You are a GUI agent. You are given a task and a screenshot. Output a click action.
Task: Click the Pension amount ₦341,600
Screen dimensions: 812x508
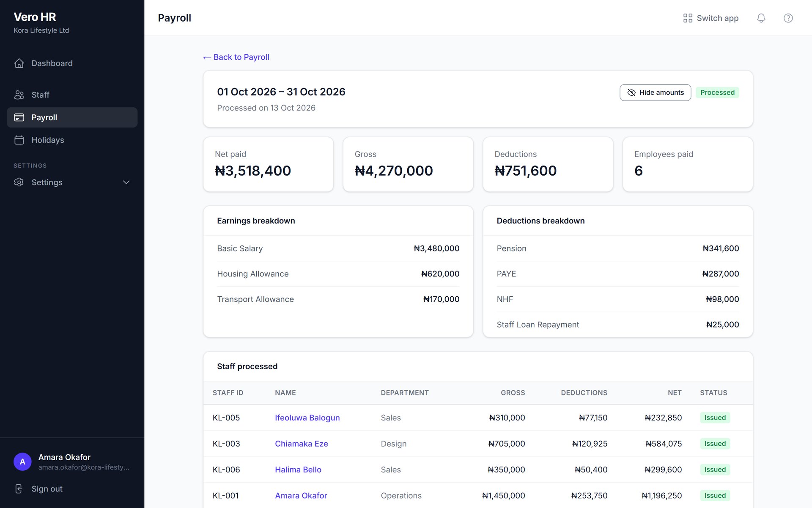pyautogui.click(x=721, y=248)
